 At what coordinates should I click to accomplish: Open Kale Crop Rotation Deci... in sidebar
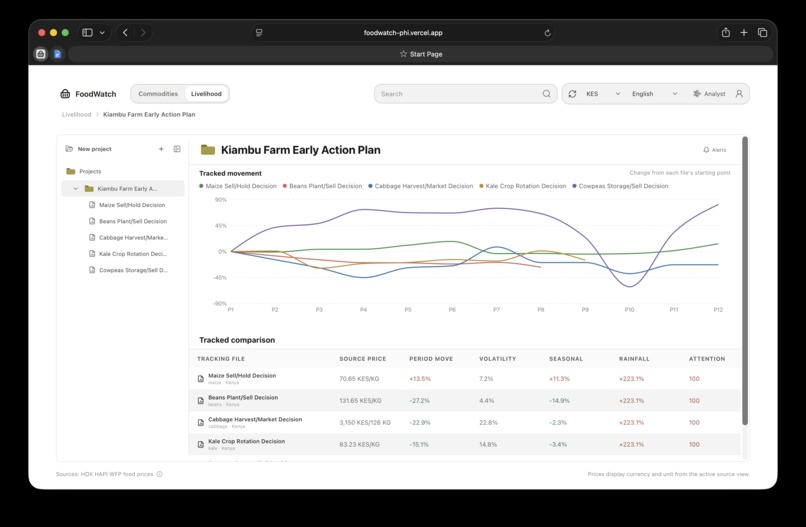(x=128, y=254)
